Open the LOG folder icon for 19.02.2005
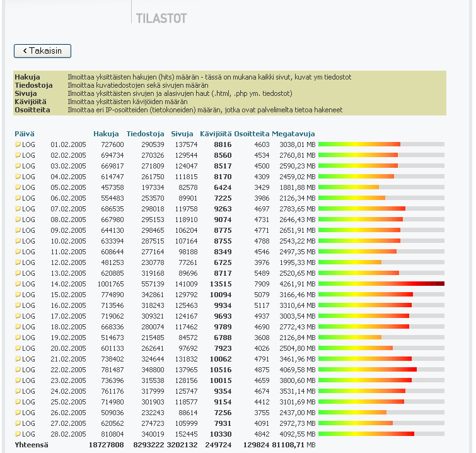The height and width of the screenshot is (453, 476). coord(18,338)
